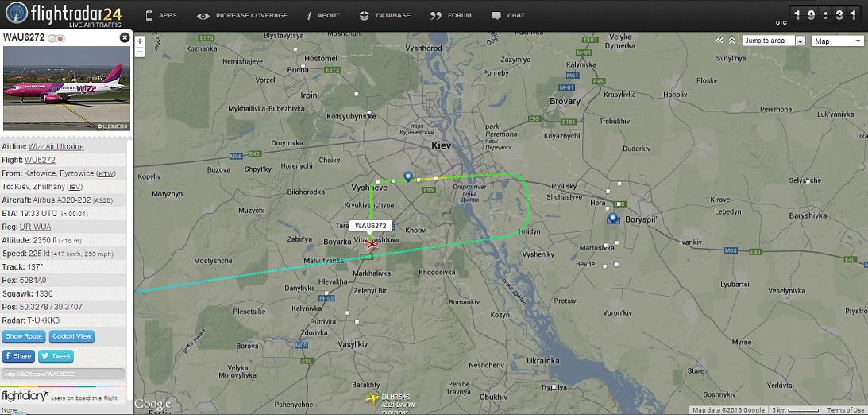
Task: Open the Apps menu
Action: tap(161, 16)
